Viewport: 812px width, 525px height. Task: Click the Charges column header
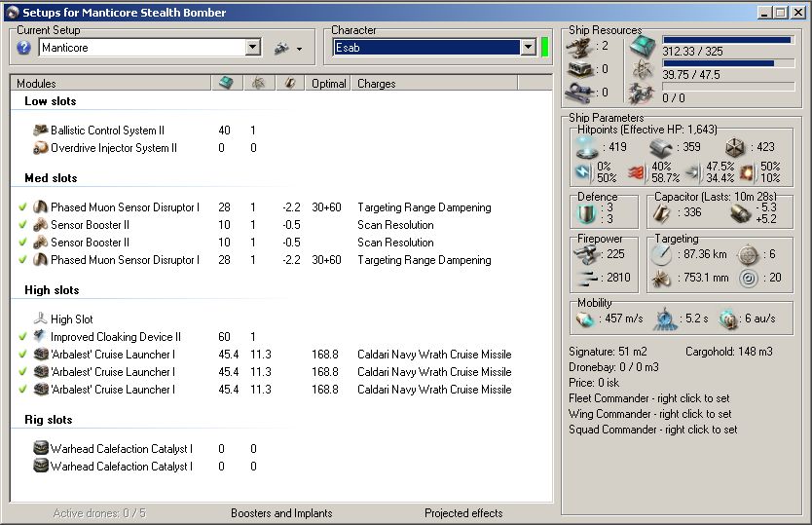[434, 84]
